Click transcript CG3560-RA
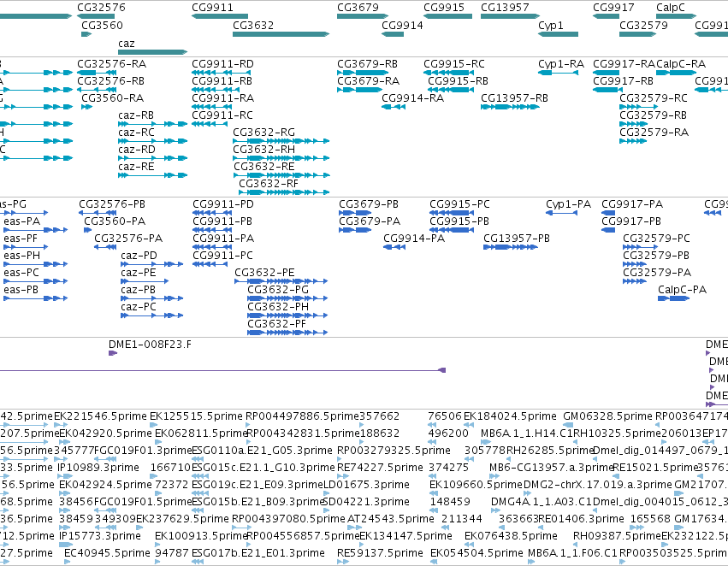Image resolution: width=728 pixels, height=566 pixels. tap(112, 97)
